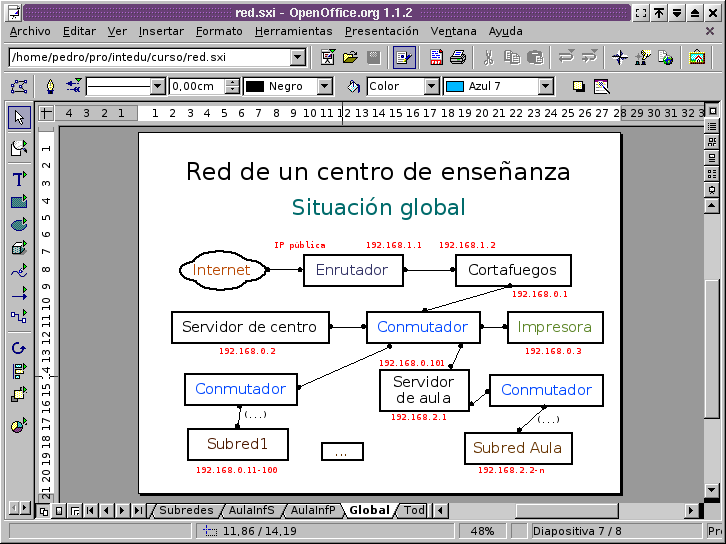Switch to the Subredes slide tab
This screenshot has width=726, height=544.
click(x=186, y=510)
